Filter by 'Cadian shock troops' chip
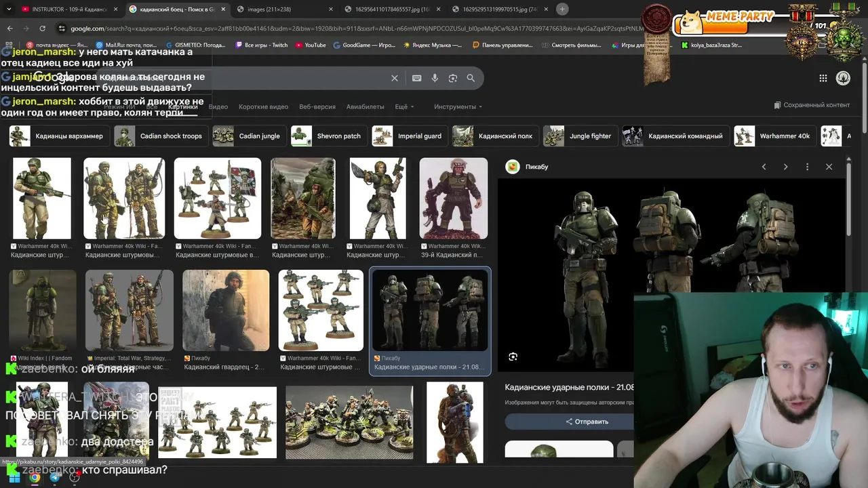868x488 pixels. pos(160,136)
